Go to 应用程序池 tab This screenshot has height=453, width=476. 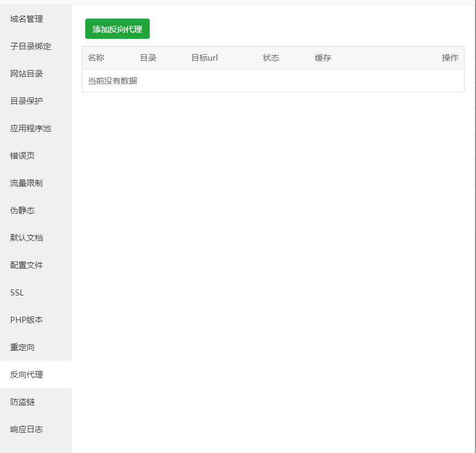(x=36, y=128)
